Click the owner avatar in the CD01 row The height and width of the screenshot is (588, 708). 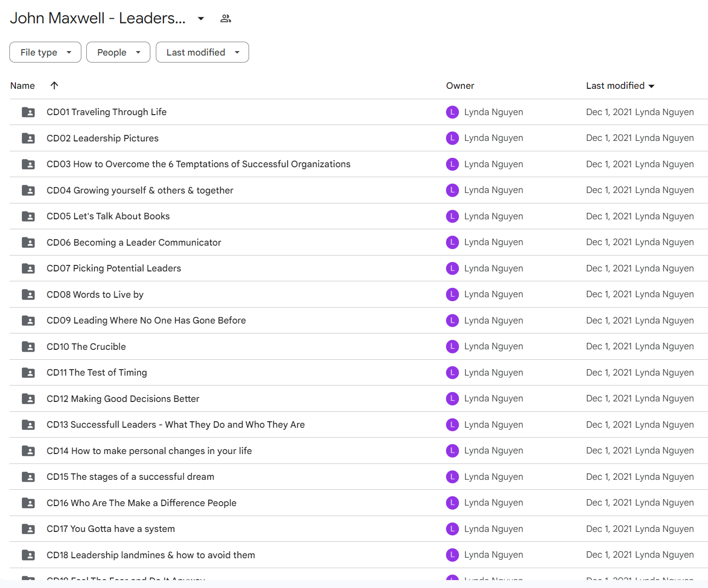452,112
